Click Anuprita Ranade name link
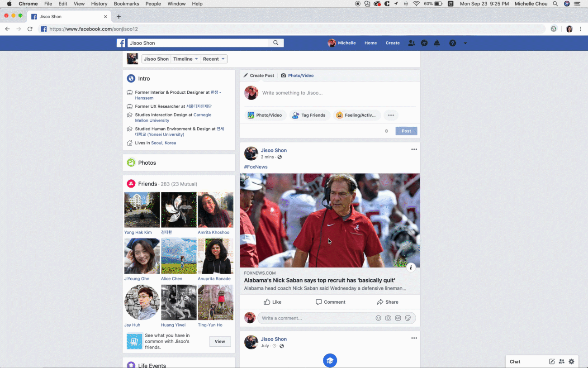The width and height of the screenshot is (588, 368). [214, 279]
